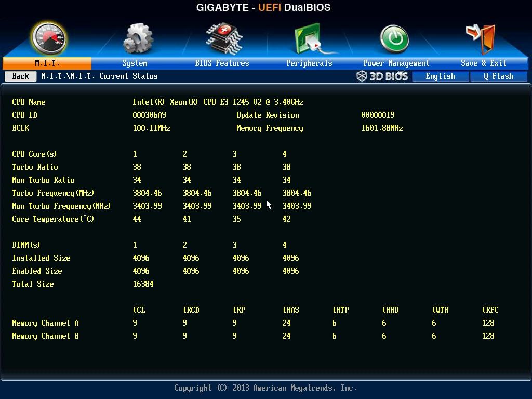Click the M.I.T. speedometer gauge icon
532x399 pixels.
tap(48, 38)
